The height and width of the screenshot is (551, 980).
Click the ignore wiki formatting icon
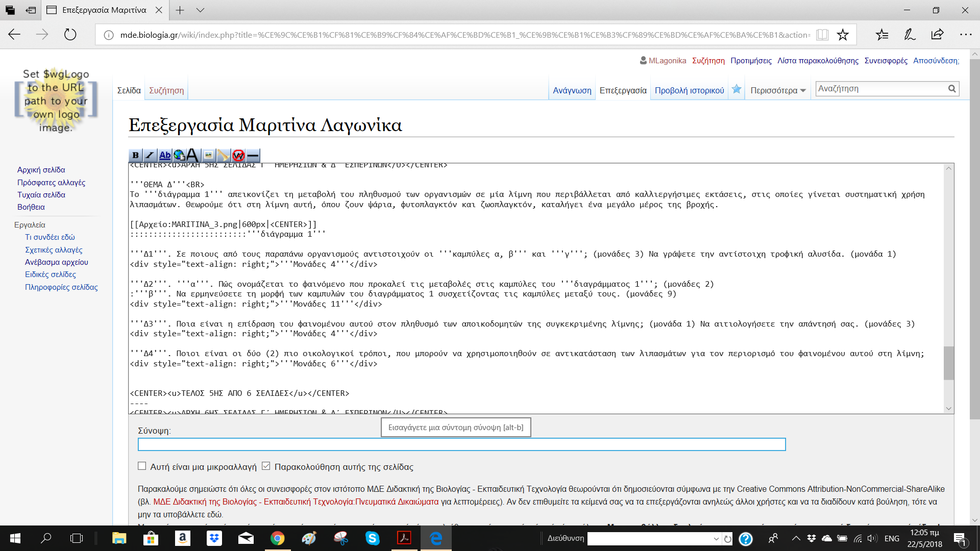coord(238,155)
